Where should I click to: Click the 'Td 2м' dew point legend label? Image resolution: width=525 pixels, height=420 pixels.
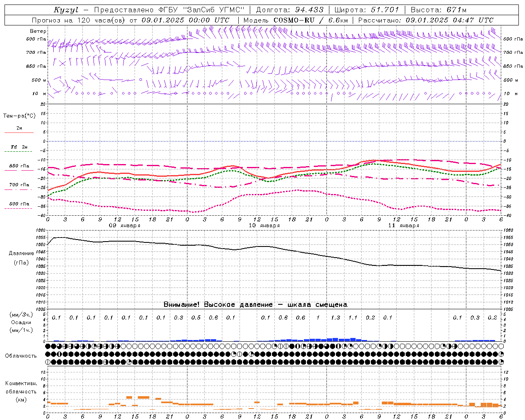tap(19, 147)
